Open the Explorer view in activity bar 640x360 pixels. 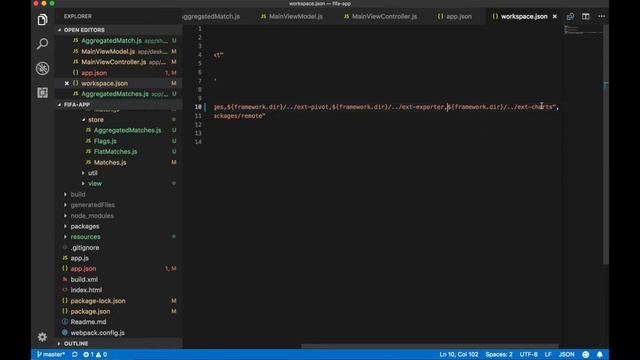(x=42, y=20)
